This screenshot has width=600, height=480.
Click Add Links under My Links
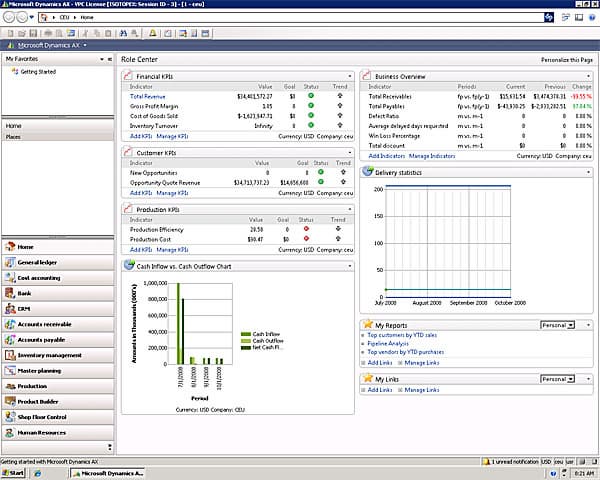click(x=380, y=390)
